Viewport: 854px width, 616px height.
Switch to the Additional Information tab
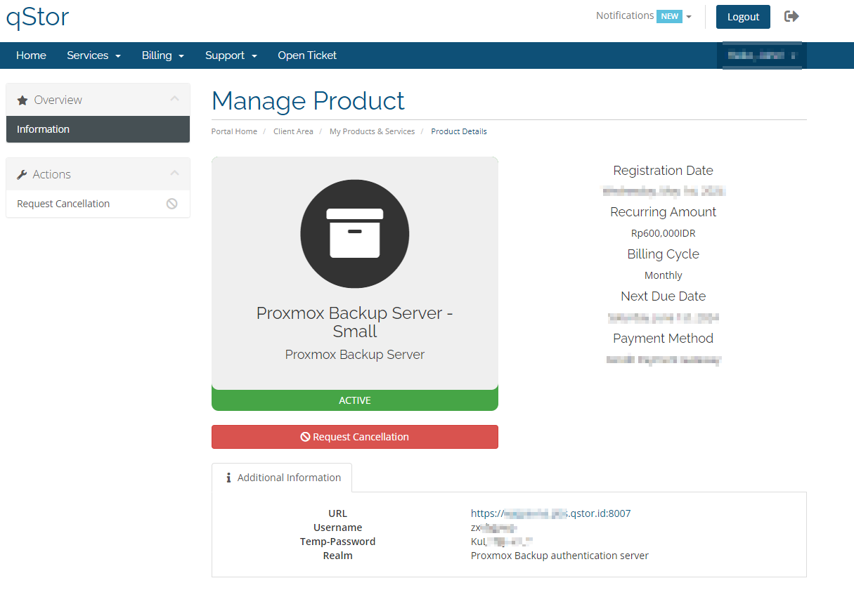click(x=282, y=478)
